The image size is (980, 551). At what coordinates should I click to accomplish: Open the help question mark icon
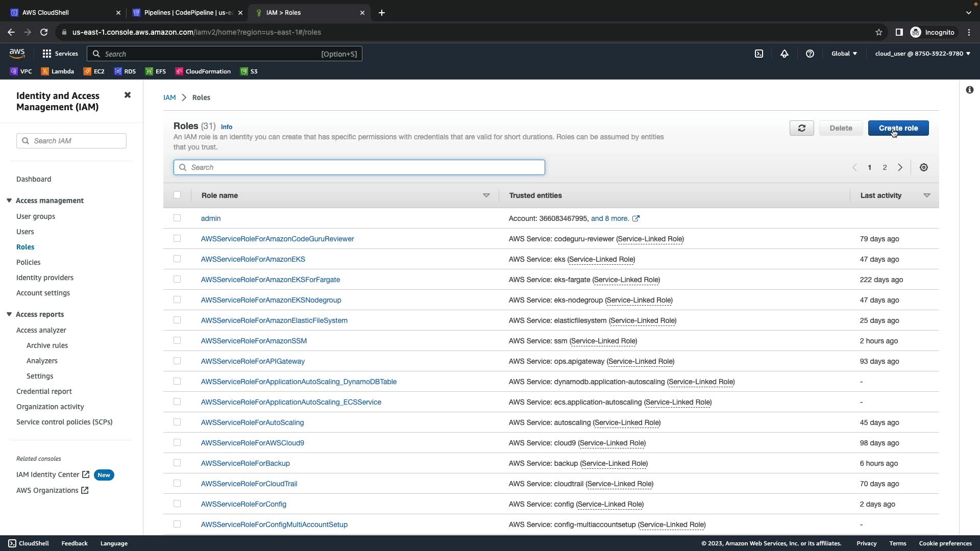click(x=810, y=54)
